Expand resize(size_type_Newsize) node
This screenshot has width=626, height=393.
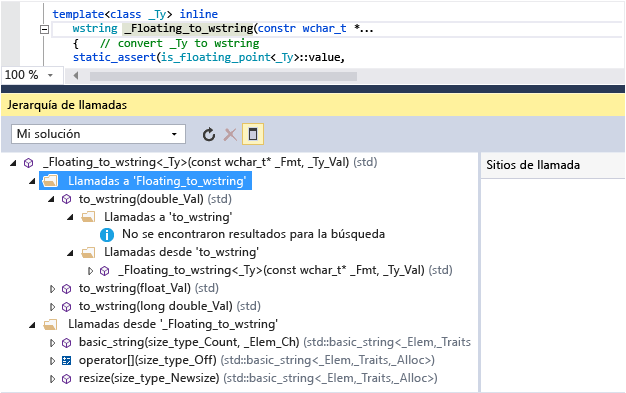pos(52,379)
